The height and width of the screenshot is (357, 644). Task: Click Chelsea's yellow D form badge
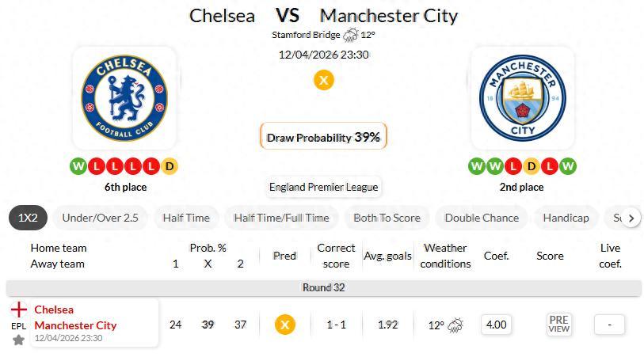pos(170,166)
